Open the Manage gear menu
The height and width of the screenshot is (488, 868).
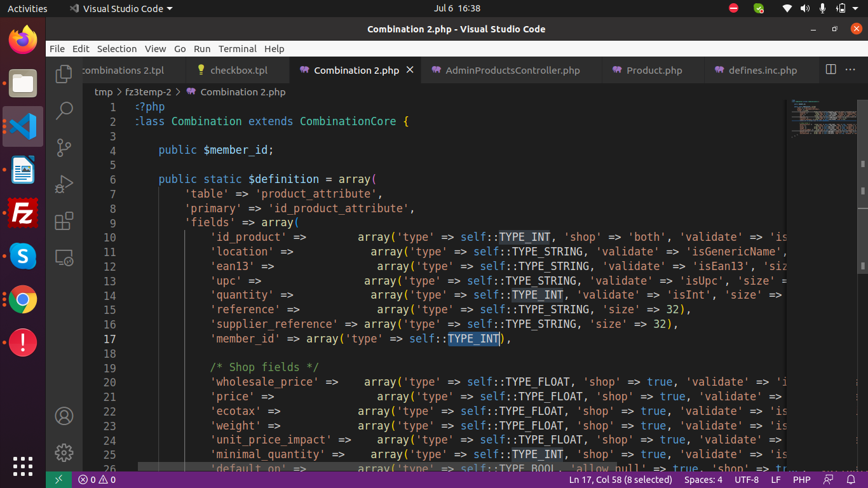(64, 452)
